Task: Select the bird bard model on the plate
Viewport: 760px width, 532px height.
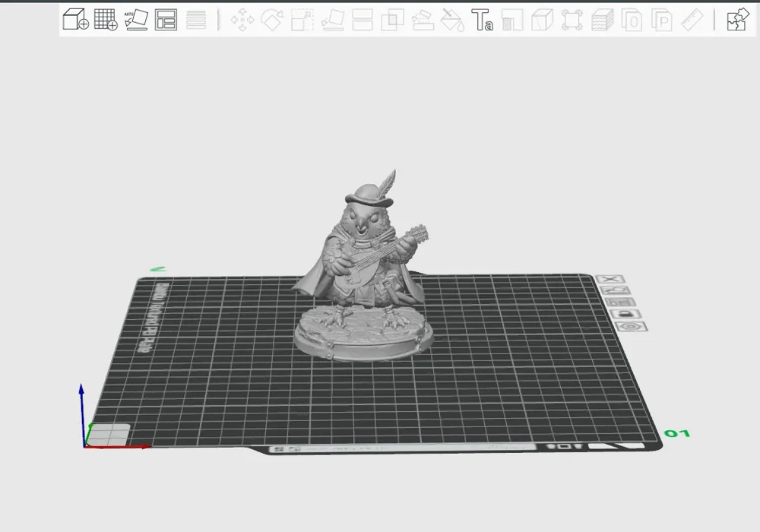Action: click(x=362, y=271)
